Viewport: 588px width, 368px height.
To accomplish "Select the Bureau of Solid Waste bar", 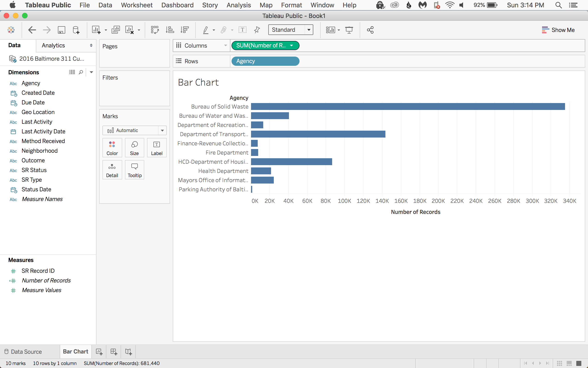I will 408,106.
